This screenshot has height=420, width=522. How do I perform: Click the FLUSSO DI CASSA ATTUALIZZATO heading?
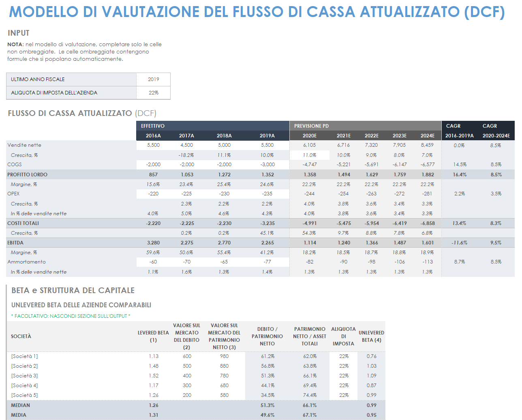pyautogui.click(x=82, y=114)
